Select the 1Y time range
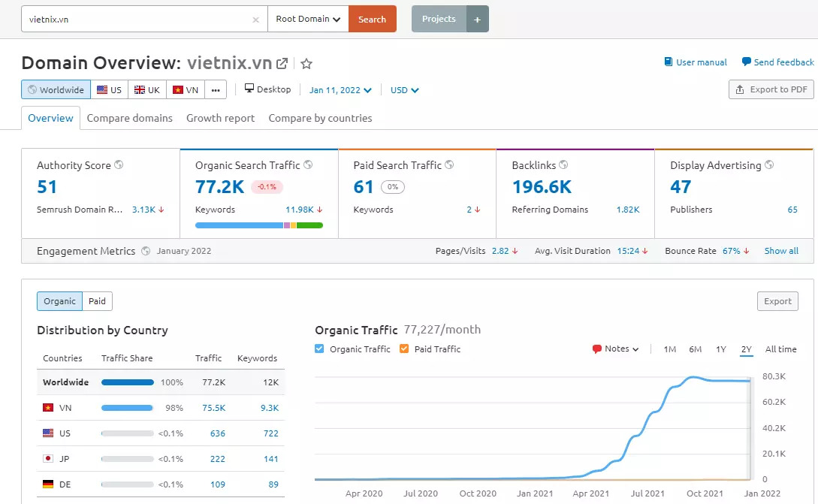This screenshot has width=818, height=504. click(x=721, y=349)
